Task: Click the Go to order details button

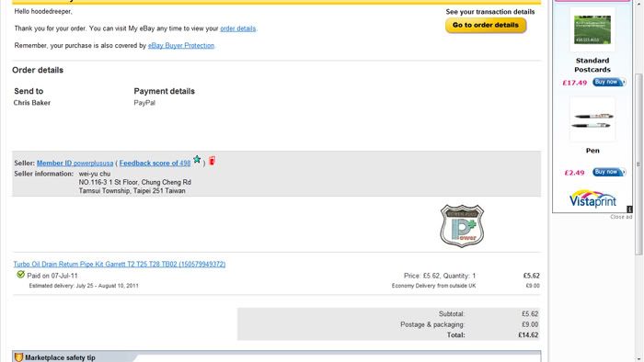Action: (x=486, y=25)
